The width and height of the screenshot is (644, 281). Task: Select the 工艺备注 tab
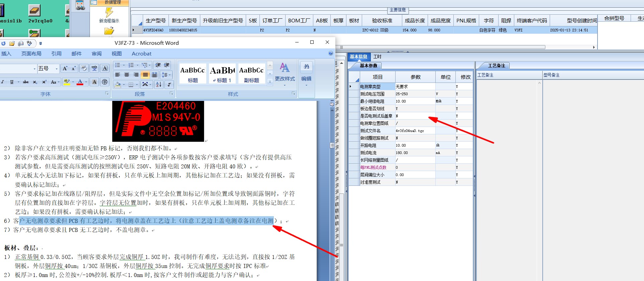[x=497, y=65]
